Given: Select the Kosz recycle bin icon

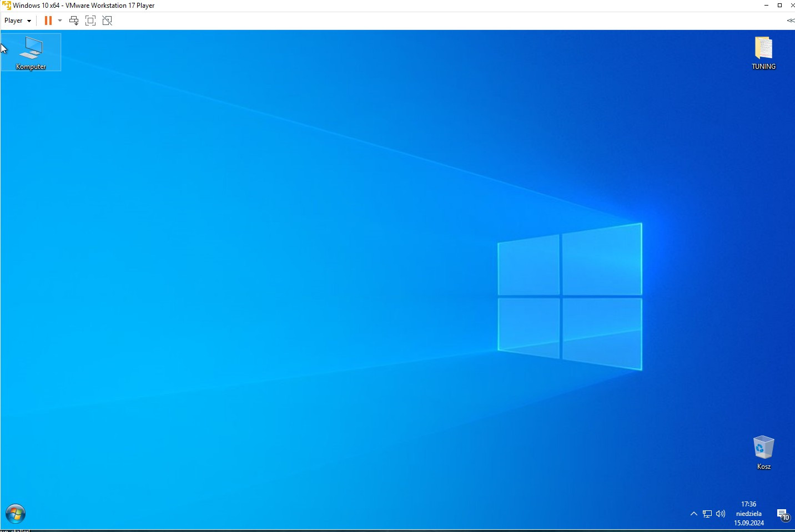Looking at the screenshot, I should [763, 453].
